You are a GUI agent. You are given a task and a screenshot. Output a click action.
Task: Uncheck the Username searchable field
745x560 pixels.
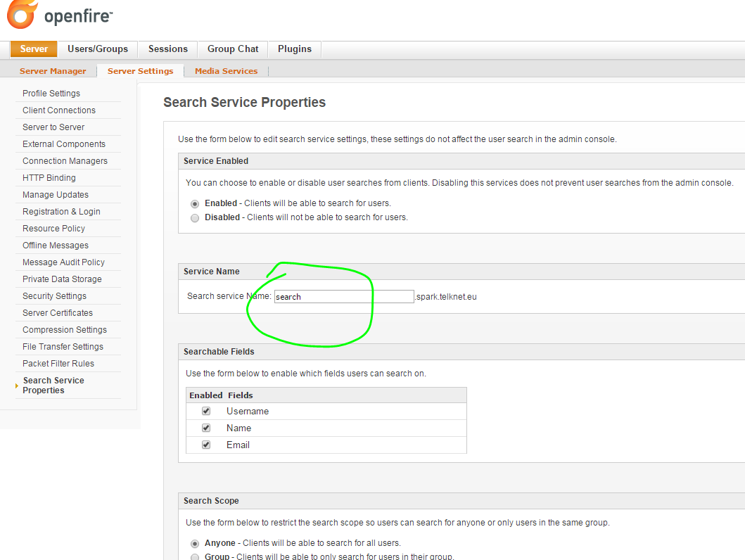pyautogui.click(x=206, y=411)
